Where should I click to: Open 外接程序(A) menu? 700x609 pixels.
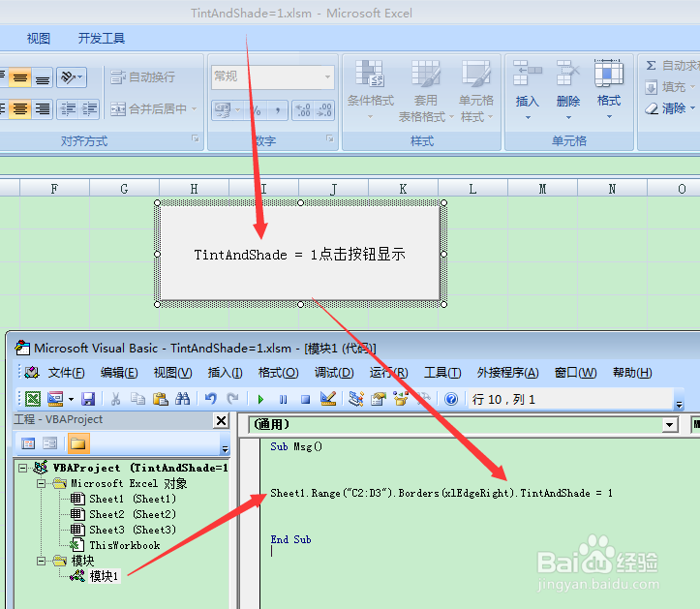(x=507, y=373)
